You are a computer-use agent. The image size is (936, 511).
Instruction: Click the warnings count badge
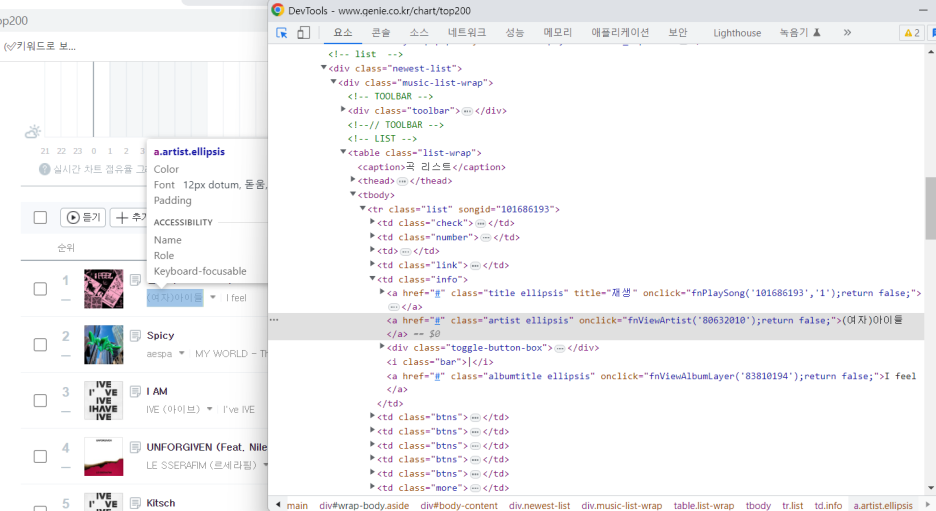tap(912, 33)
